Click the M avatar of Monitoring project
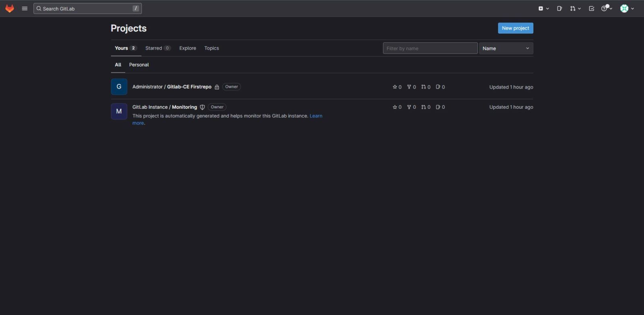Screen dimensions: 644x315 pos(119,111)
